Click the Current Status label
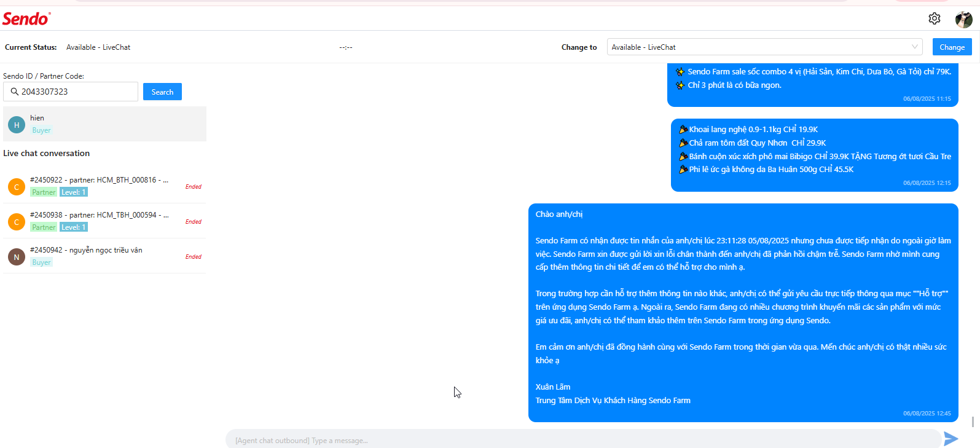980x448 pixels. pyautogui.click(x=31, y=47)
